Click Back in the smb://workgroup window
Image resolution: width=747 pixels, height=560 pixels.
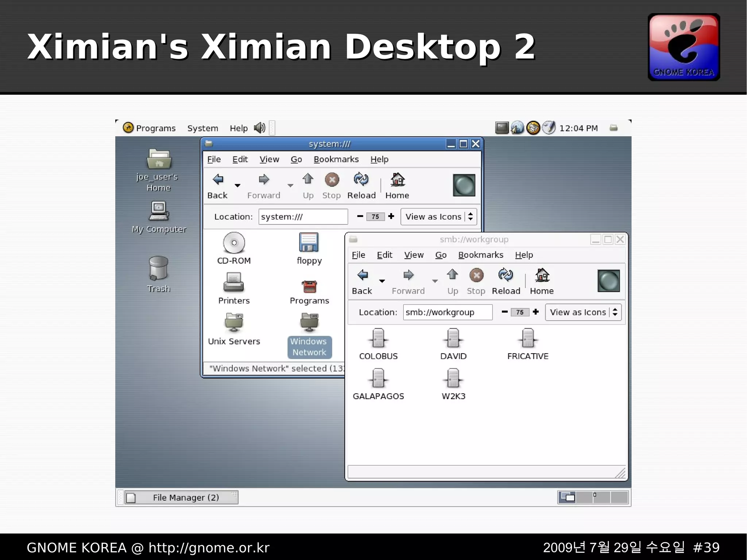pos(362,281)
